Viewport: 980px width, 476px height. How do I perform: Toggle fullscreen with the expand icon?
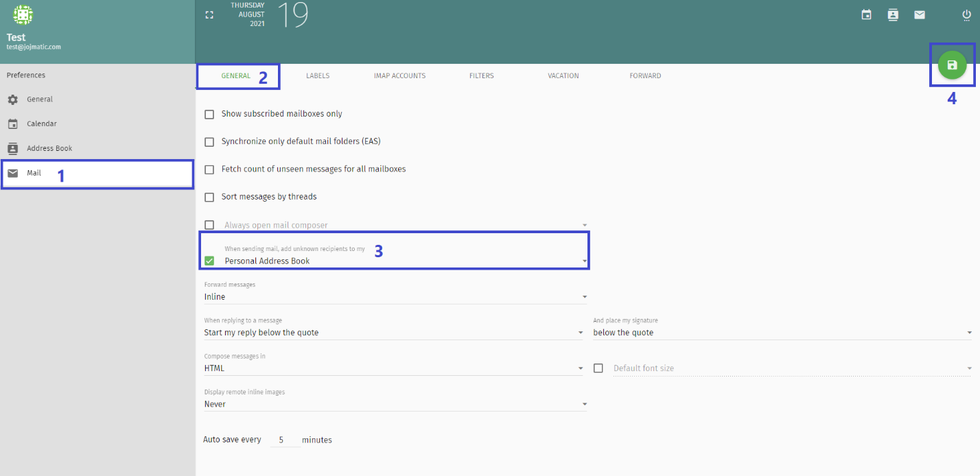coord(210,15)
